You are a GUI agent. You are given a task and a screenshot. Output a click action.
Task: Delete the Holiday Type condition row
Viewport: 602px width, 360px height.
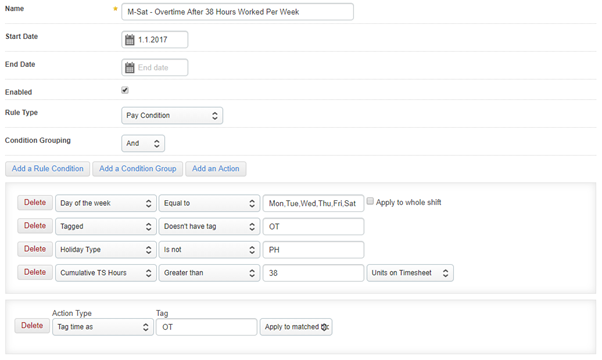point(35,249)
